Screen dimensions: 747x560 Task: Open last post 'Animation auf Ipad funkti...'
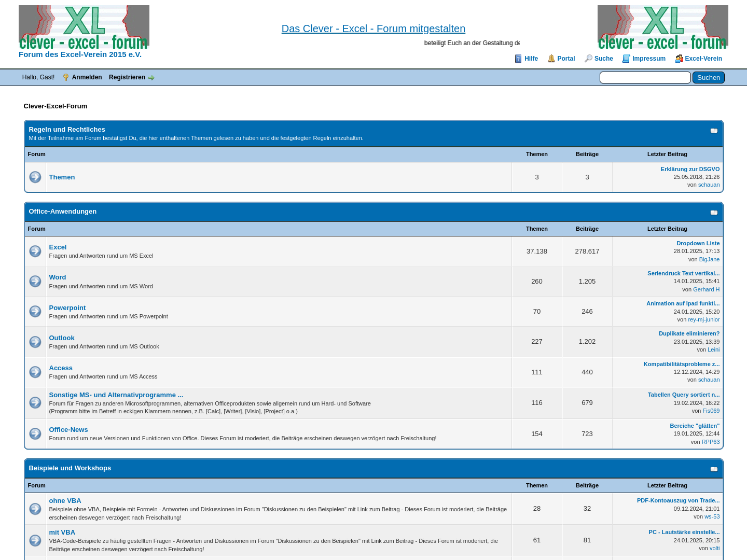pyautogui.click(x=683, y=303)
